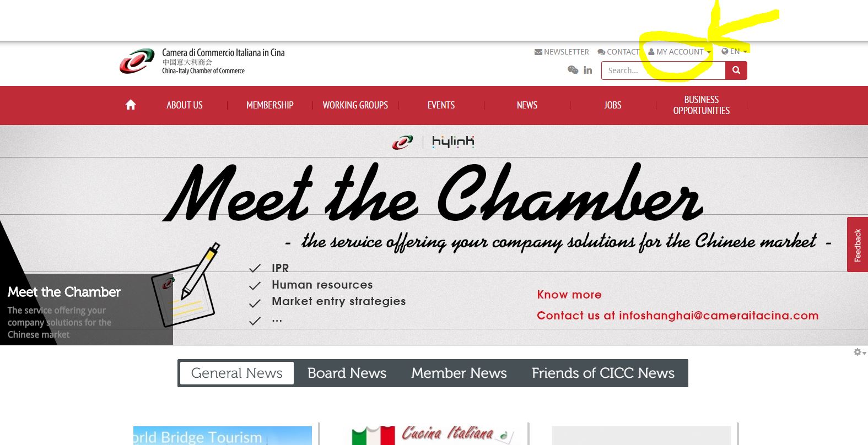Expand the EN language dropdown
This screenshot has height=445, width=868.
click(734, 51)
